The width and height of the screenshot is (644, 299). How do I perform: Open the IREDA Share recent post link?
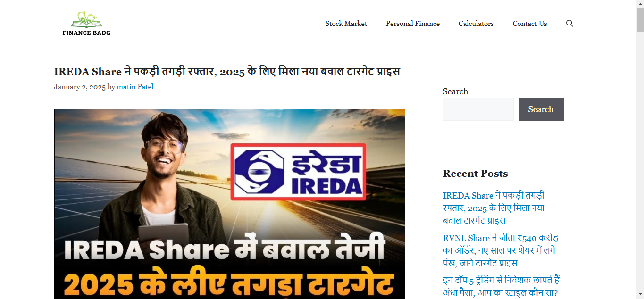point(494,208)
